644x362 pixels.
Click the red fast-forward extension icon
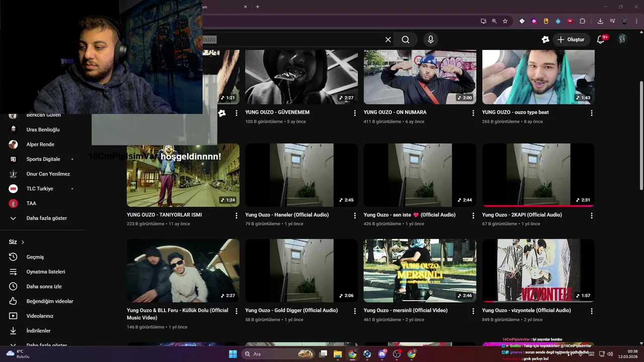coord(570,21)
